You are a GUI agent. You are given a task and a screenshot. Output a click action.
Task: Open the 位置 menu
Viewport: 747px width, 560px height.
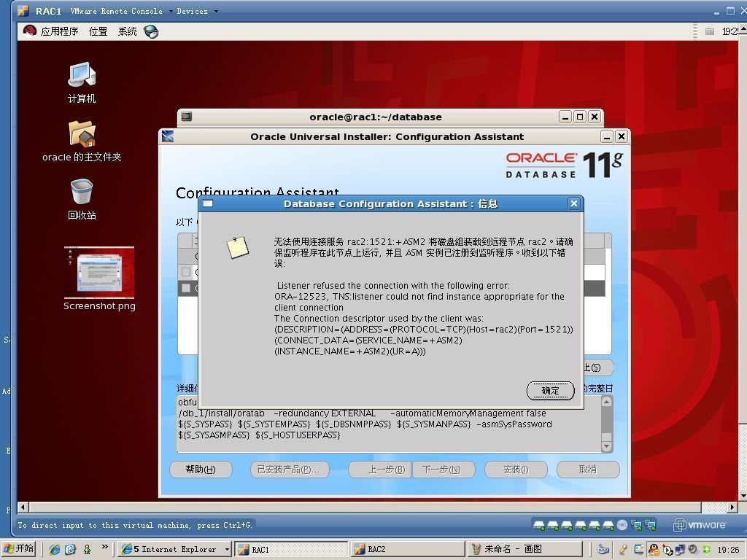(x=98, y=31)
